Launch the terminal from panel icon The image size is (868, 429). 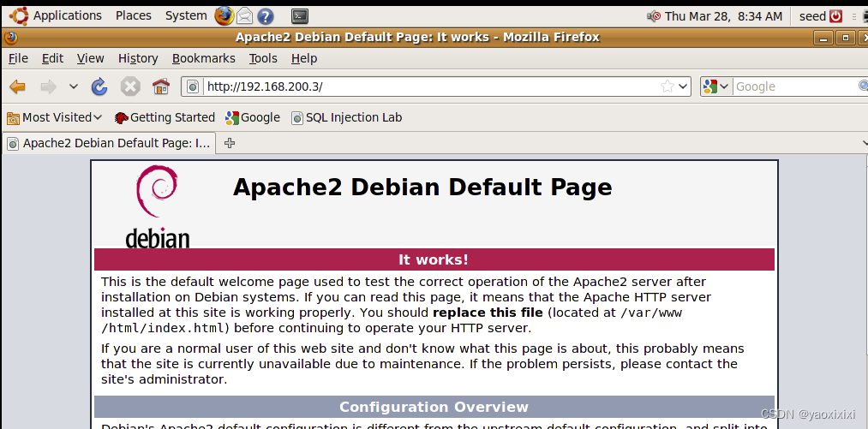point(300,16)
